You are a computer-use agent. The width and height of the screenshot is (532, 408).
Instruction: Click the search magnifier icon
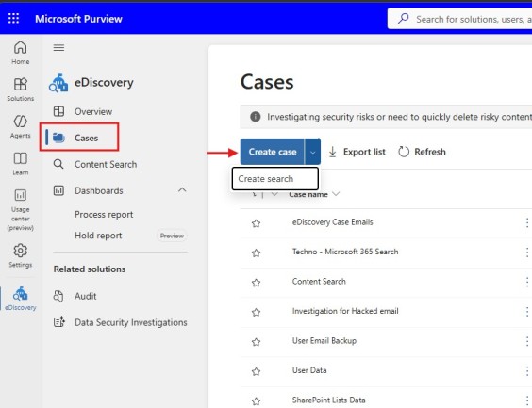[x=404, y=18]
